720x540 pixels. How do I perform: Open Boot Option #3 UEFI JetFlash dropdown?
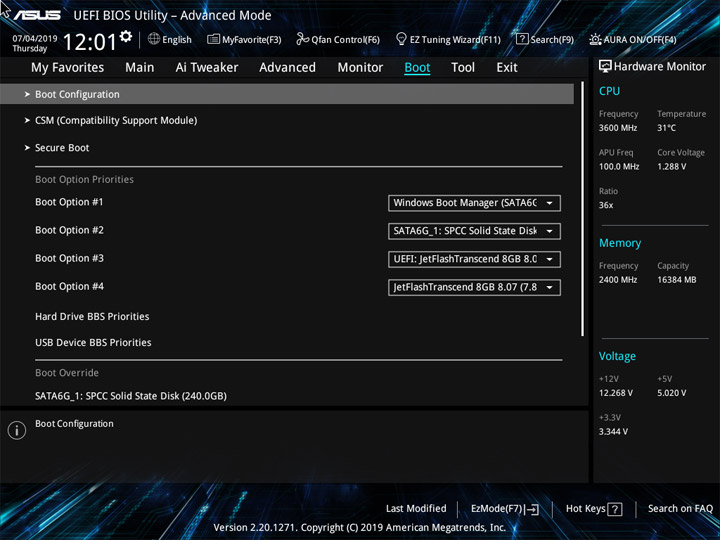pos(474,259)
